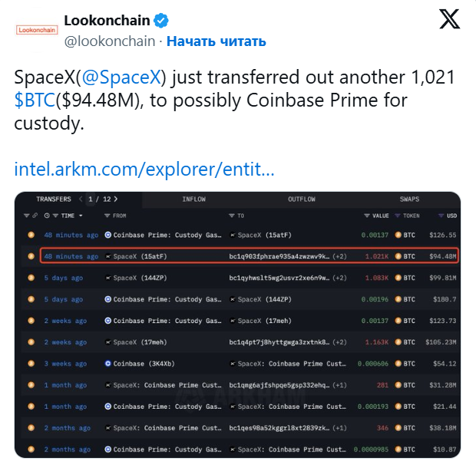Screen dimensions: 476x461
Task: Open the @SpaceX mention link
Action: coord(121,77)
